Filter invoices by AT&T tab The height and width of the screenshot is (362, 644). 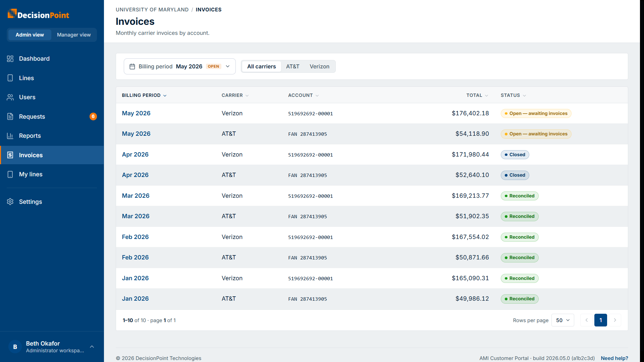click(292, 66)
